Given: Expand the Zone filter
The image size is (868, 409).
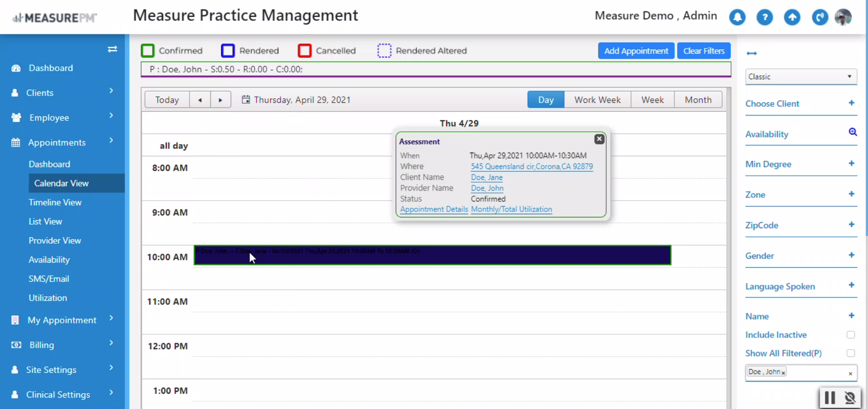Looking at the screenshot, I should point(851,194).
